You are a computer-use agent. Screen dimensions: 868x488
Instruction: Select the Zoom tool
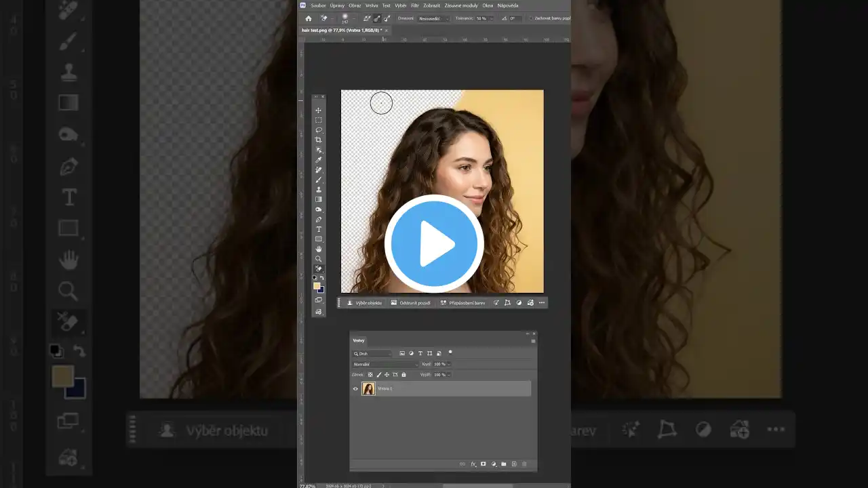(x=318, y=258)
